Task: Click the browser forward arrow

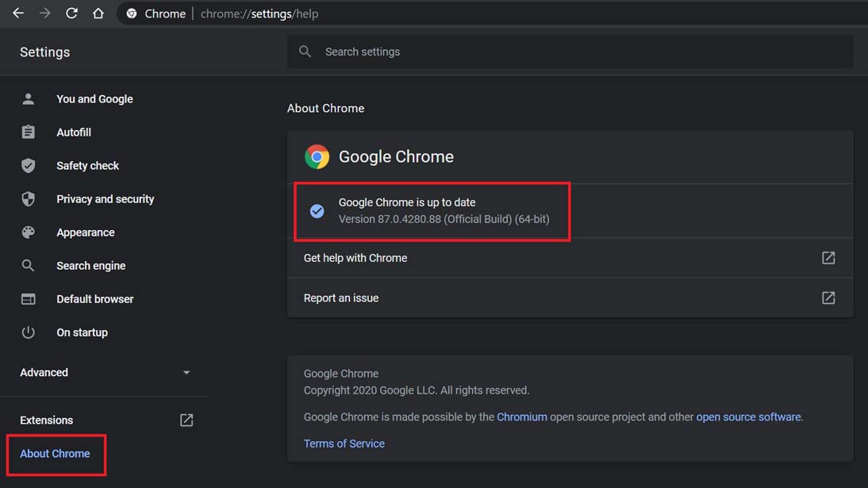Action: pos(45,13)
